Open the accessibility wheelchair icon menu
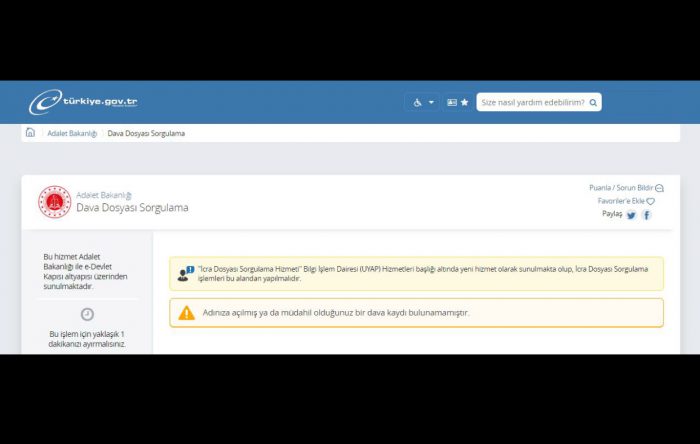Screen dimensions: 700x444 [x=417, y=103]
